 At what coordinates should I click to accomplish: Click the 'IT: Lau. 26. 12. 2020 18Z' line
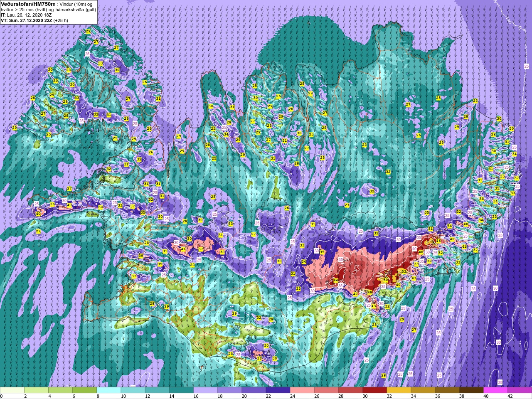point(26,15)
